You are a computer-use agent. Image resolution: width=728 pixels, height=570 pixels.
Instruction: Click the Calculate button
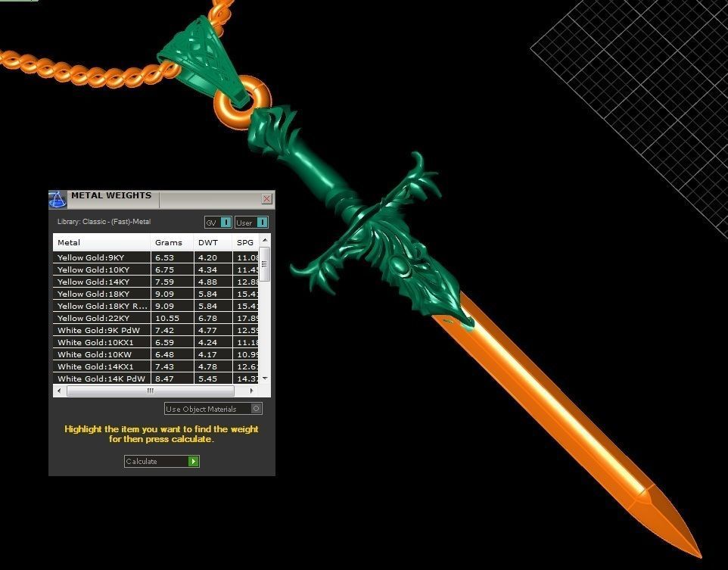pos(162,461)
